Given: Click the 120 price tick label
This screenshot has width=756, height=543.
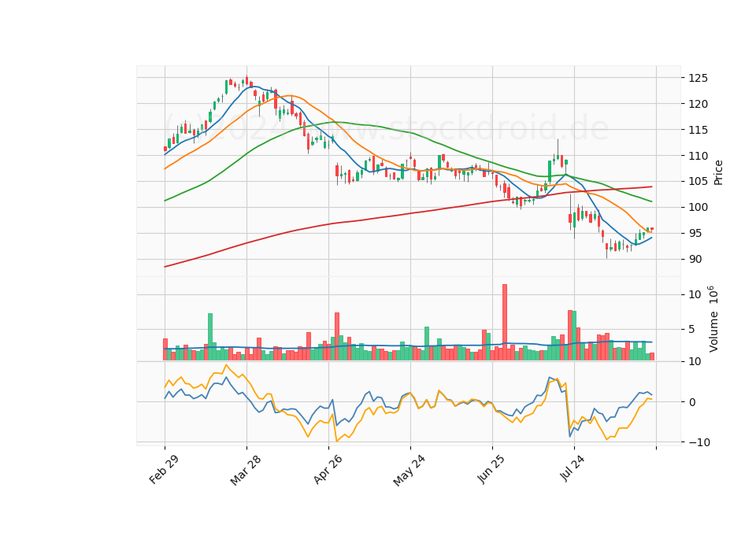Looking at the screenshot, I should point(699,104).
